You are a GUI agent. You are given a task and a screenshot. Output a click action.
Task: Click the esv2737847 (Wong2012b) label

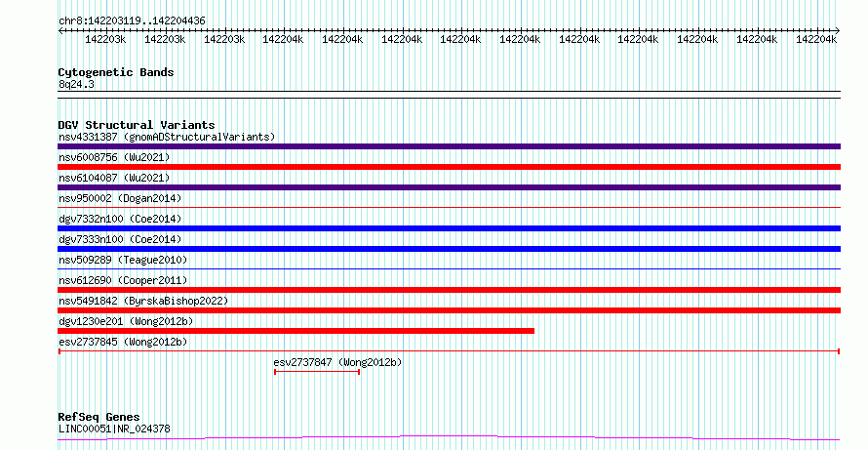tap(337, 362)
